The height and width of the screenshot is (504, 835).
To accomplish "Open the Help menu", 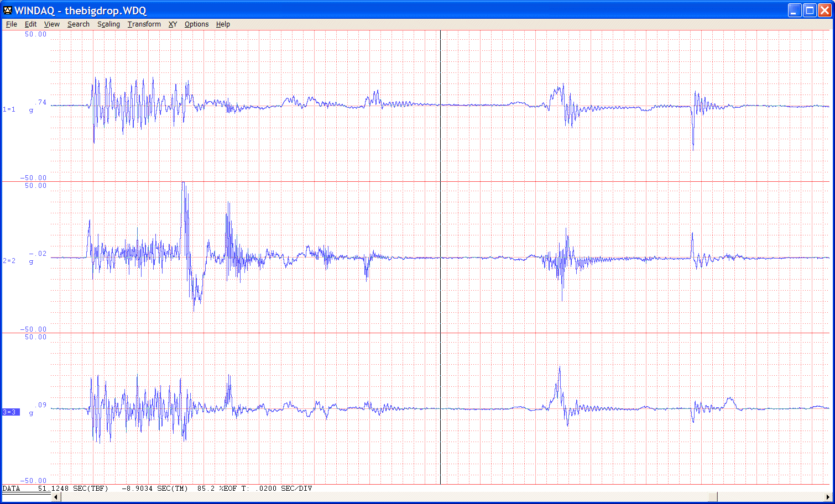I will (x=223, y=24).
